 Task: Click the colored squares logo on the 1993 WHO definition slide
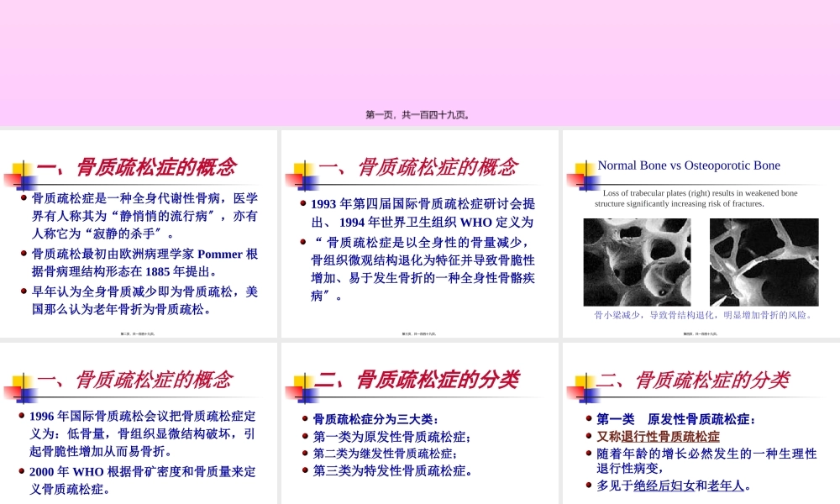300,176
